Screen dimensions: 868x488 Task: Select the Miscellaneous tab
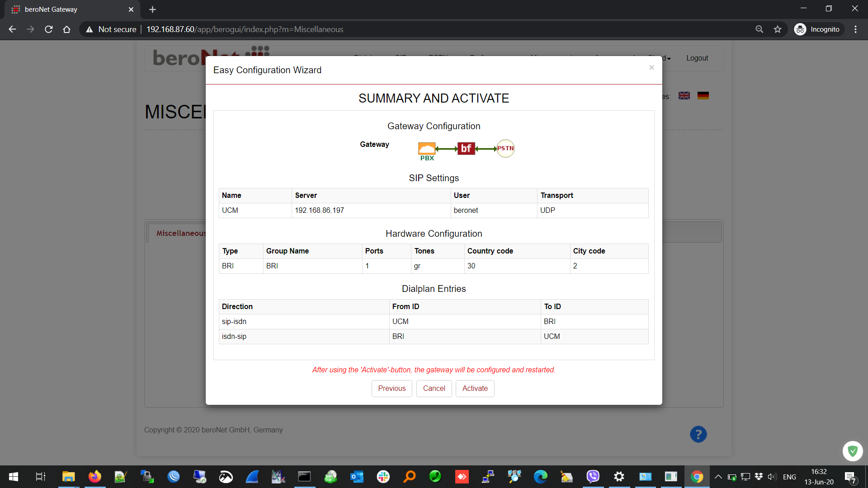(x=181, y=233)
